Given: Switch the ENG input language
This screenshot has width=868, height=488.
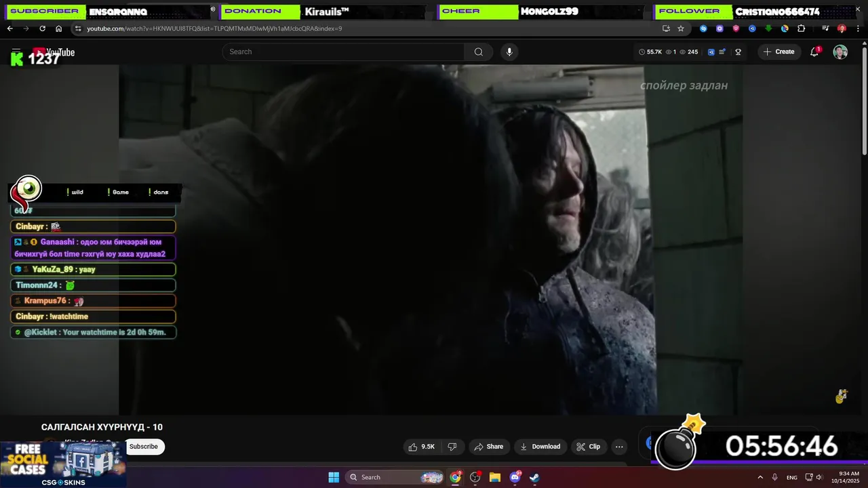Looking at the screenshot, I should (791, 477).
